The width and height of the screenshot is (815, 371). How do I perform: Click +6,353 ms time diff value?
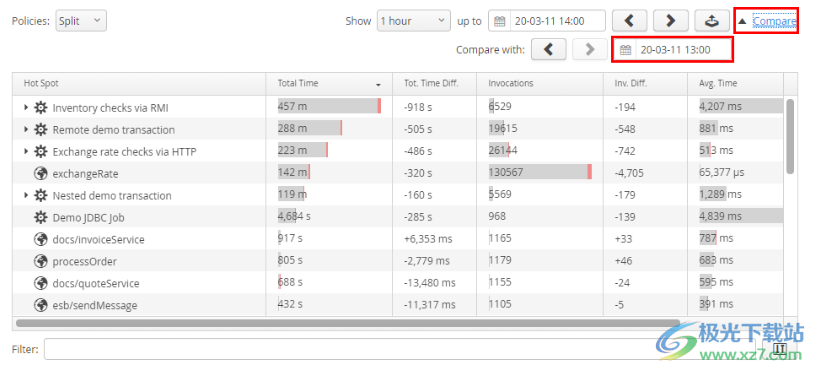click(x=428, y=239)
